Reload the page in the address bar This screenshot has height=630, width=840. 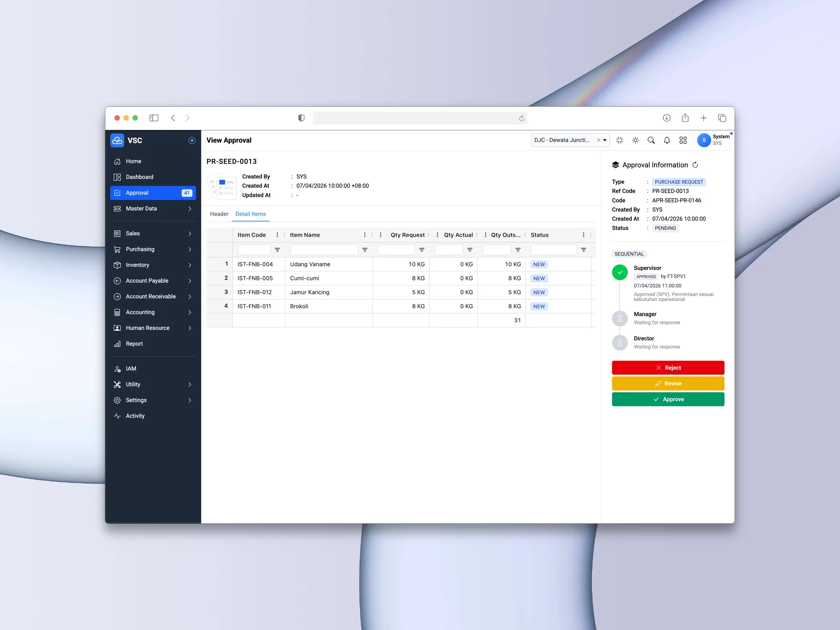point(521,118)
